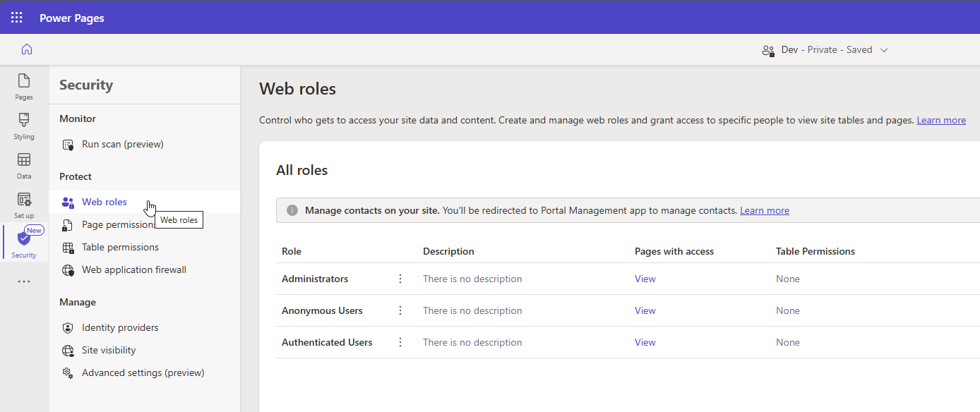This screenshot has height=412, width=980.
Task: Open the Styling workspace icon
Action: point(24,120)
